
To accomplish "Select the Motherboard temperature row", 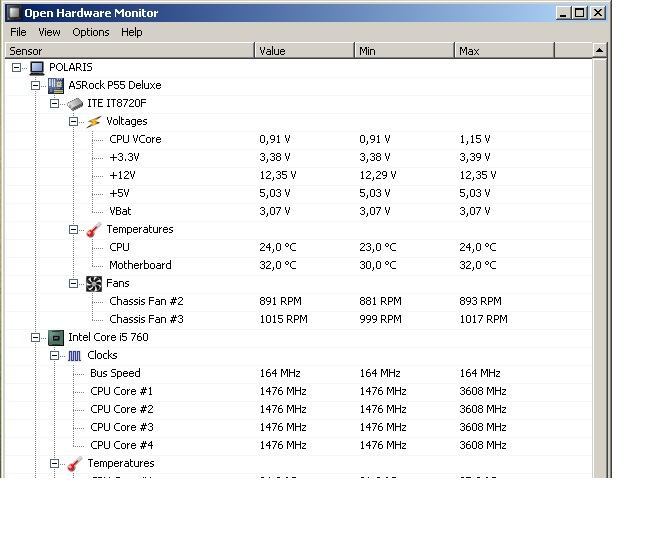I will (299, 266).
